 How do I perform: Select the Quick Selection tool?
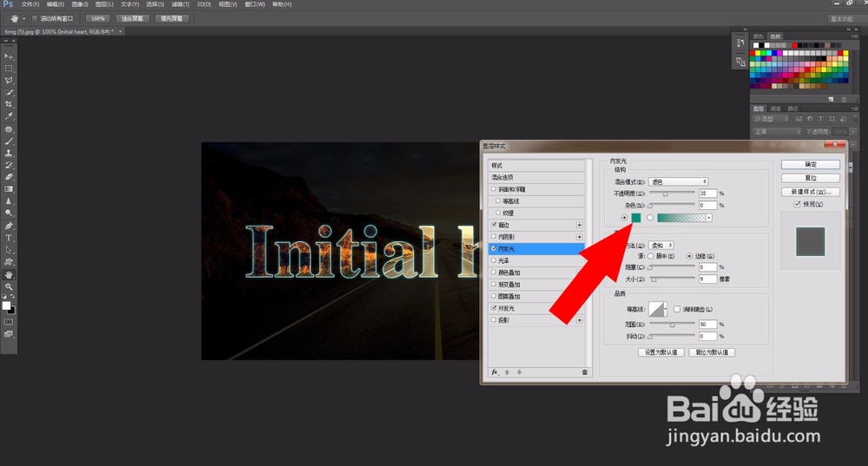point(9,93)
